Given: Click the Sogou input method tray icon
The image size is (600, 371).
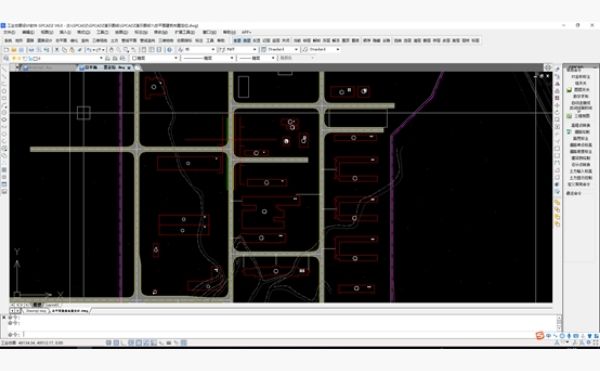Looking at the screenshot, I should pos(540,336).
